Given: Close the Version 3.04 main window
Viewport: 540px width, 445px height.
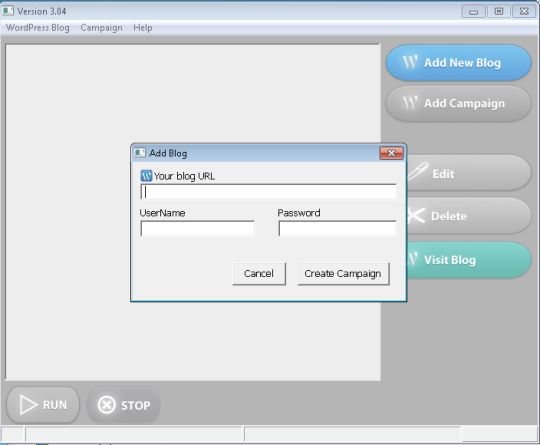Looking at the screenshot, I should [x=524, y=11].
